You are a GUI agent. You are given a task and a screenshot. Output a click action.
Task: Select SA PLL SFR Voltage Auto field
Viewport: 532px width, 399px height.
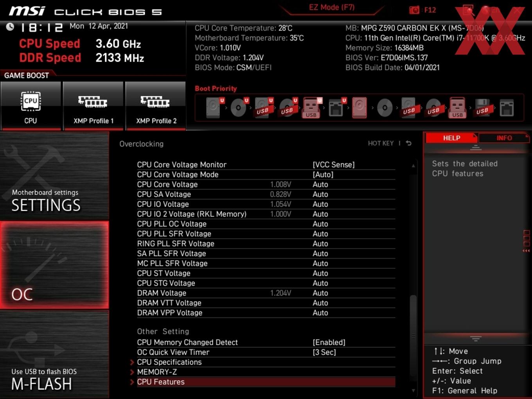click(320, 253)
